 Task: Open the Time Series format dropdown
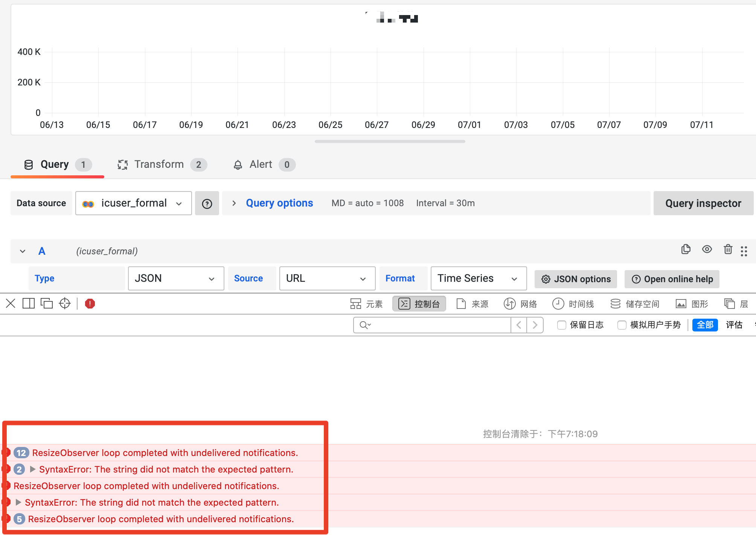point(478,278)
